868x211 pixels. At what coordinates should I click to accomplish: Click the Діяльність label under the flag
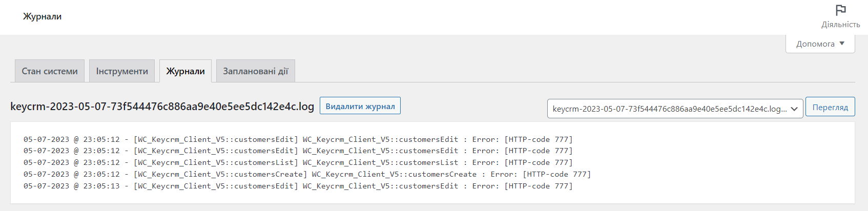pos(840,25)
